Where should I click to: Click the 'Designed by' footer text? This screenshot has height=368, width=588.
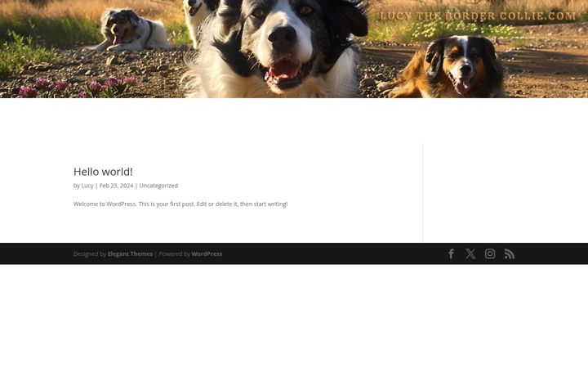90,254
